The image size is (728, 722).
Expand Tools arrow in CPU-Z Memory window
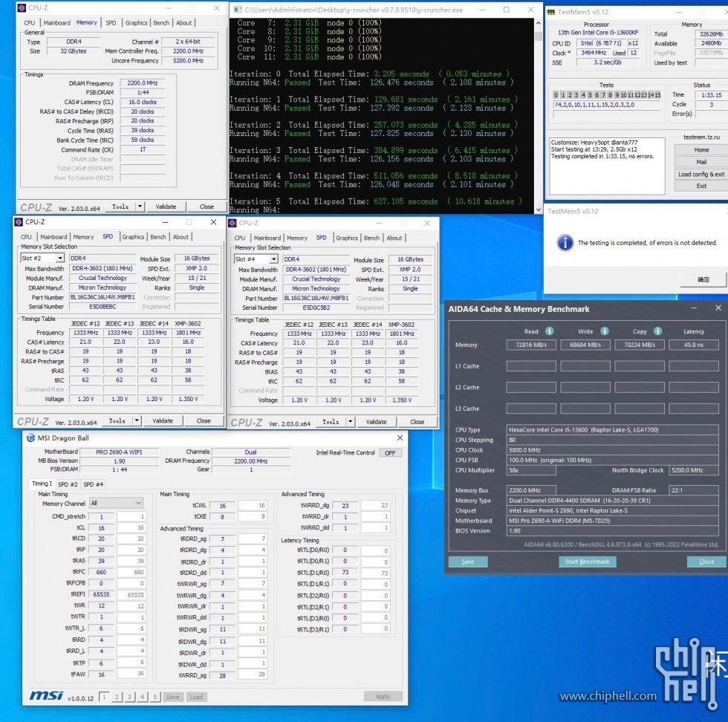tap(140, 206)
